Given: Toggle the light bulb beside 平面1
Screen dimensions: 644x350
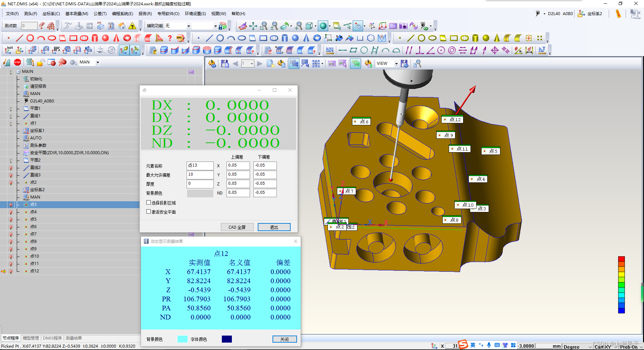Looking at the screenshot, I should (x=11, y=108).
